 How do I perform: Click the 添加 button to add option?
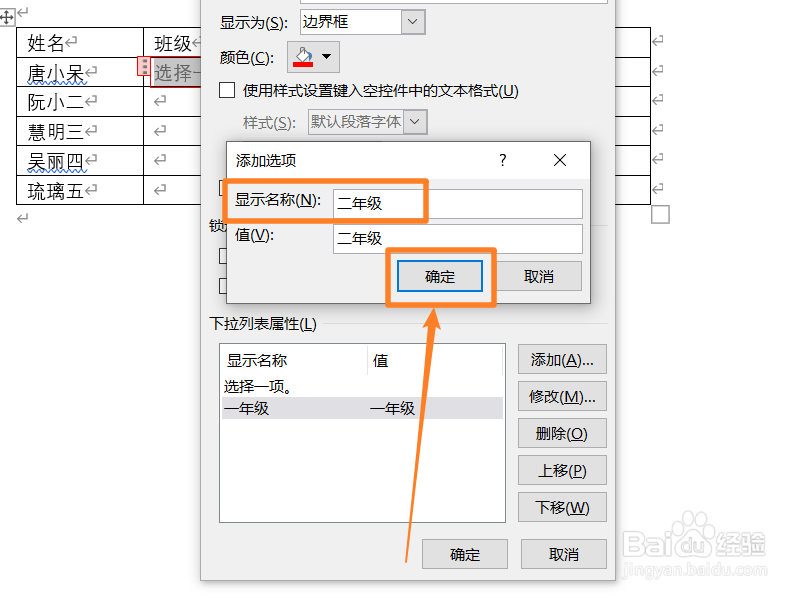click(x=562, y=359)
